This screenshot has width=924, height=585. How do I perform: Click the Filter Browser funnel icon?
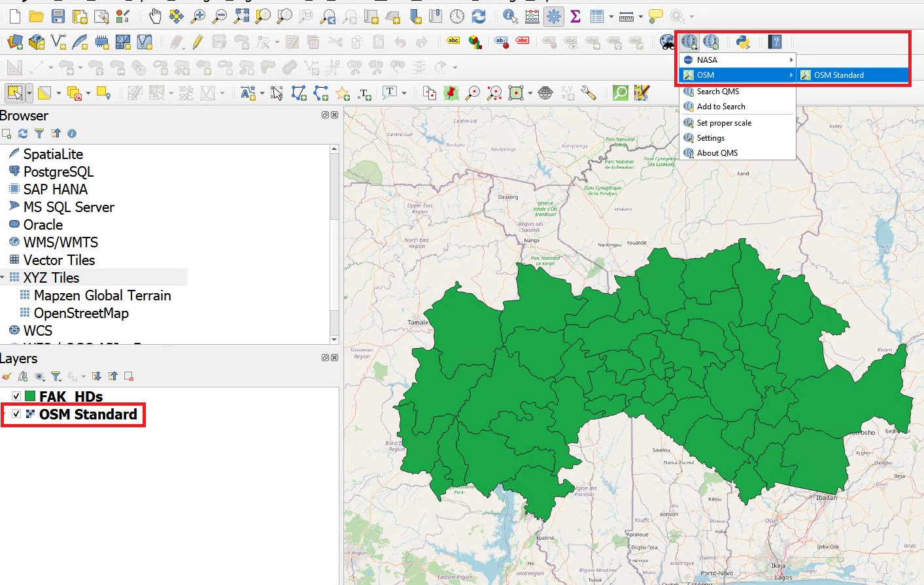point(39,133)
